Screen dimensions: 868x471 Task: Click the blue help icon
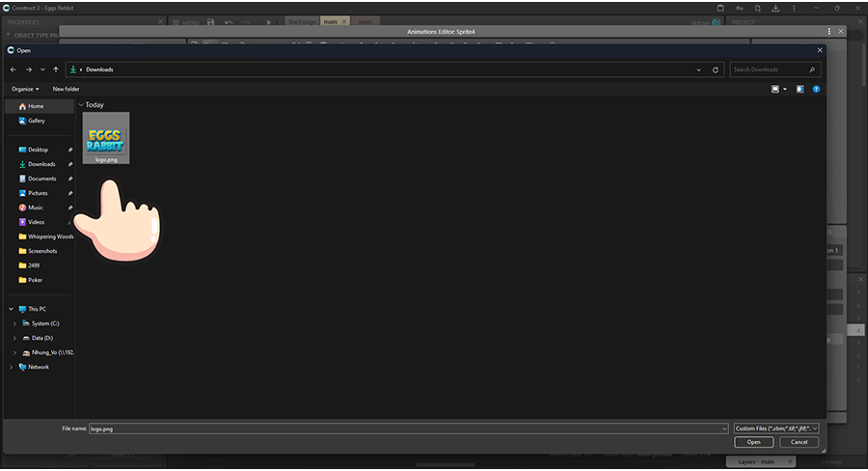[816, 89]
